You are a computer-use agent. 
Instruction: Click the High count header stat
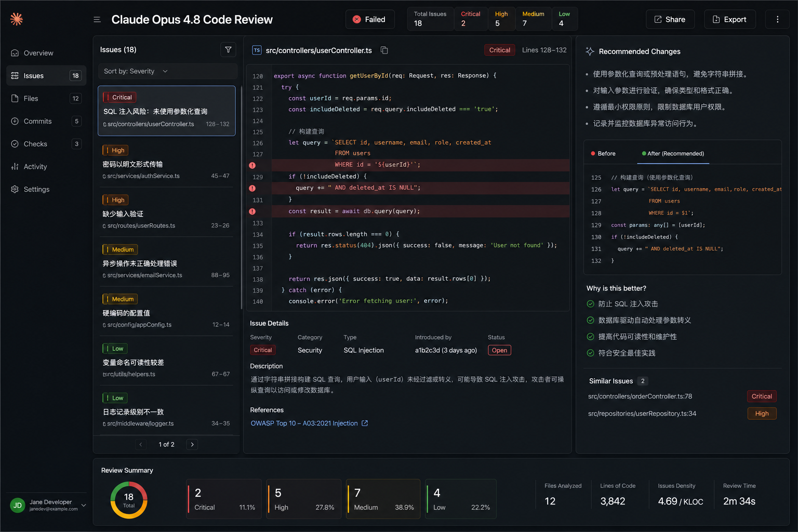(x=501, y=19)
